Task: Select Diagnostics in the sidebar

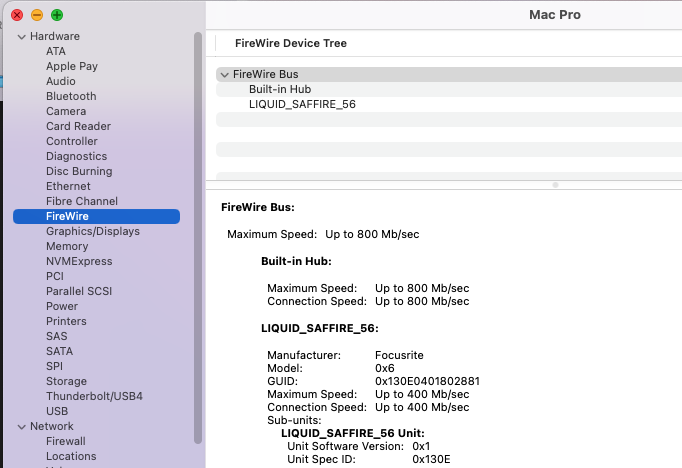Action: (x=77, y=156)
